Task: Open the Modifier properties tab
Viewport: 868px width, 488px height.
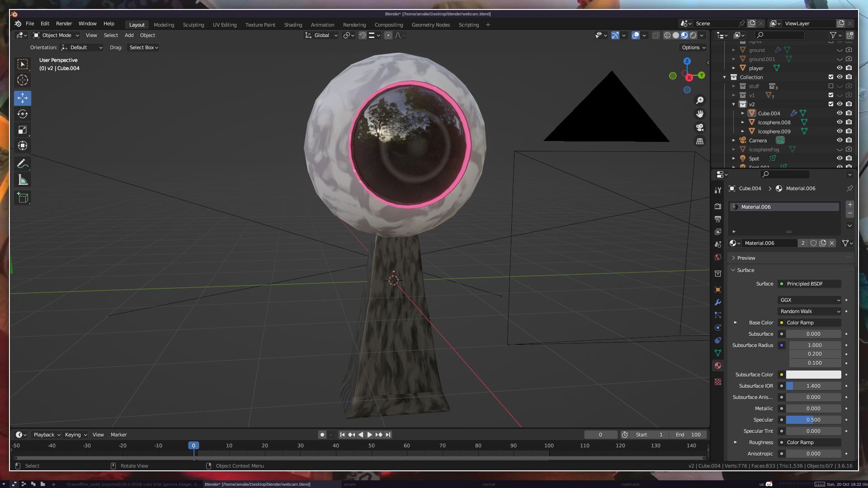Action: (x=718, y=302)
